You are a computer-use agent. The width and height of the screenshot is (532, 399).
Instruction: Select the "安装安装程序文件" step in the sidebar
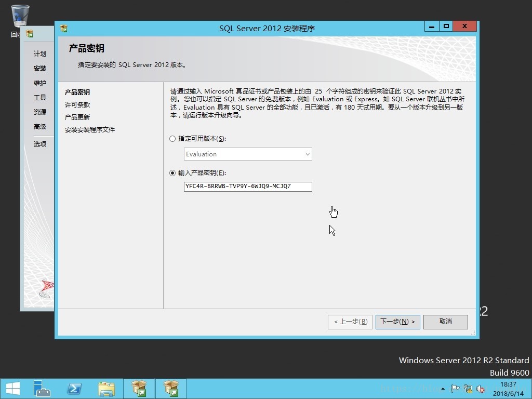tap(90, 130)
